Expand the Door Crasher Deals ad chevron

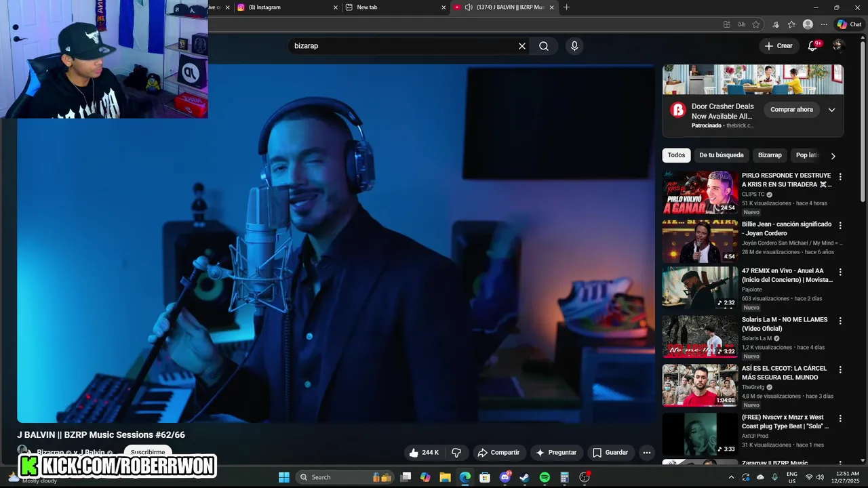click(831, 110)
